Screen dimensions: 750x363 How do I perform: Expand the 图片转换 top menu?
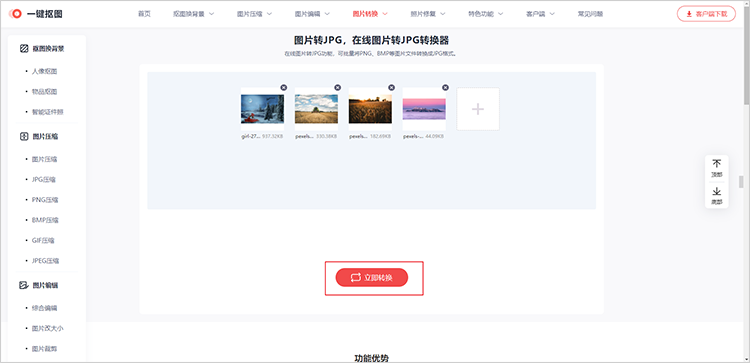click(x=370, y=14)
